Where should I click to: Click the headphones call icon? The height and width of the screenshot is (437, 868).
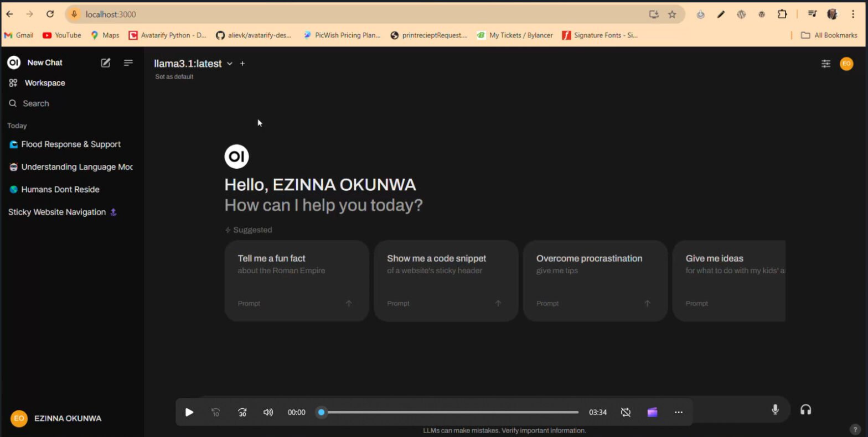(x=805, y=409)
